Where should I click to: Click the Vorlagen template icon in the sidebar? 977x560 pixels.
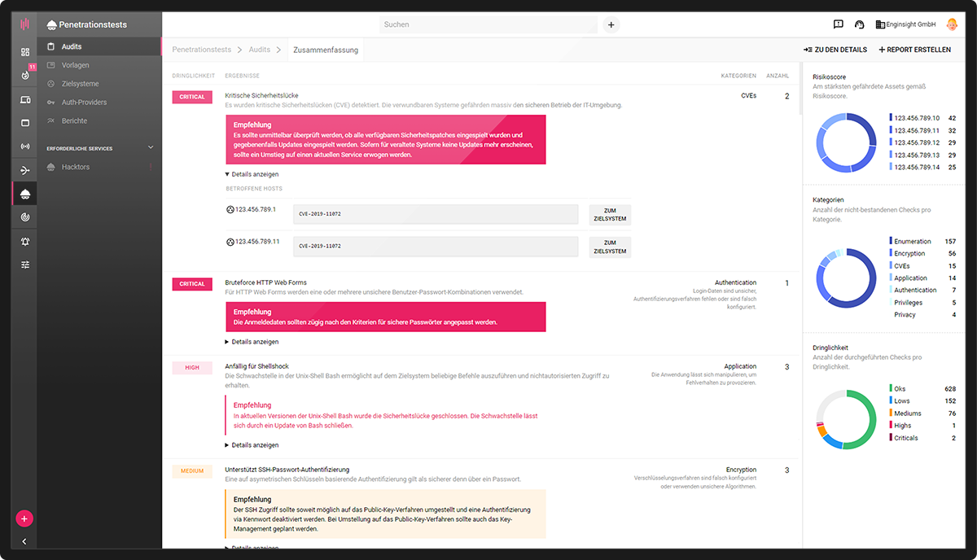[x=51, y=65]
